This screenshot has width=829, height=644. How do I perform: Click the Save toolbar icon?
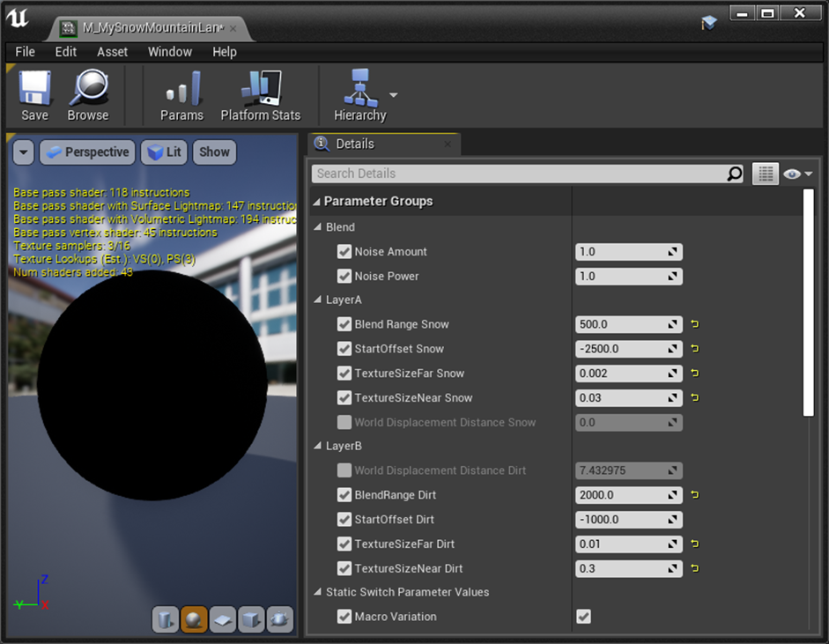[x=35, y=96]
